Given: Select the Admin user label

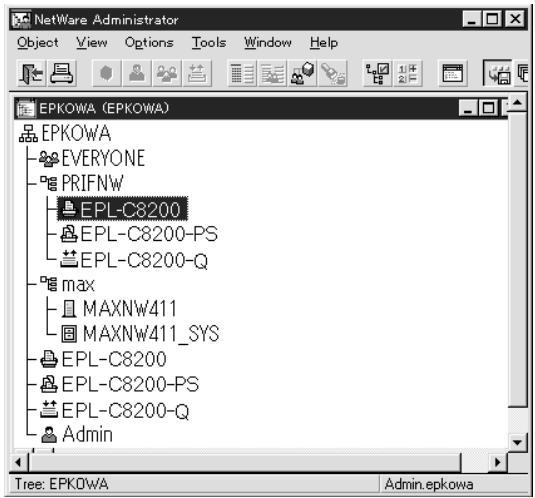Looking at the screenshot, I should point(87,435).
